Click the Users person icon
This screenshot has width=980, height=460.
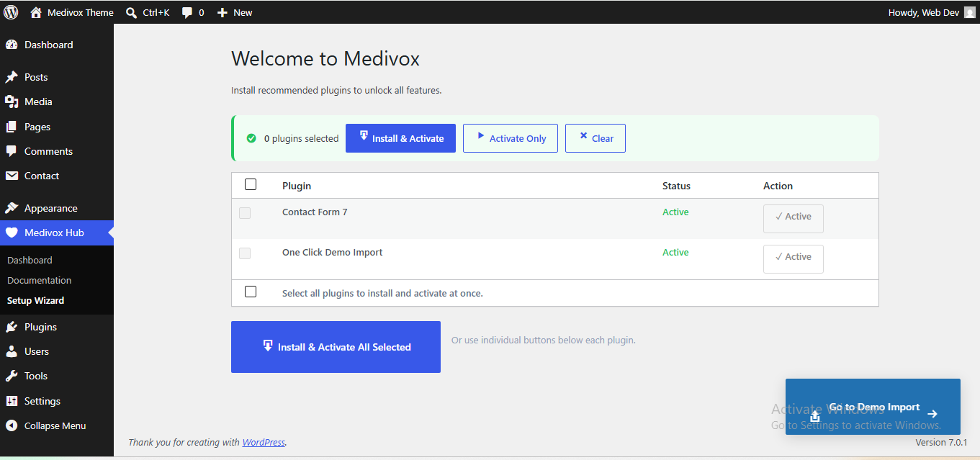point(11,351)
